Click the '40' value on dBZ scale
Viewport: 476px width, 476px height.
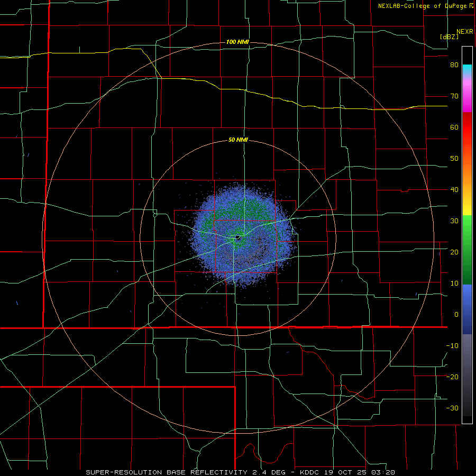[454, 190]
